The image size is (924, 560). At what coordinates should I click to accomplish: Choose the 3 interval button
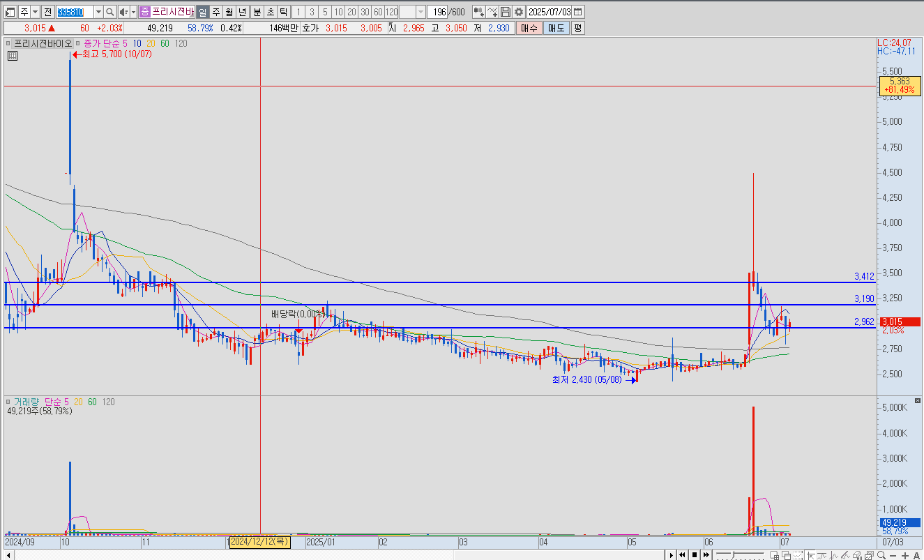pos(312,12)
